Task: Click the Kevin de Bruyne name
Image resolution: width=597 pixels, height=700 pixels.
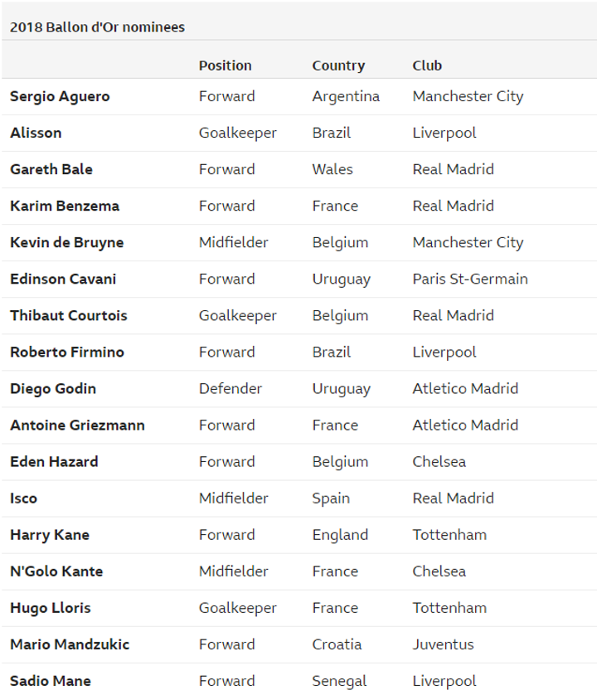Action: tap(66, 242)
